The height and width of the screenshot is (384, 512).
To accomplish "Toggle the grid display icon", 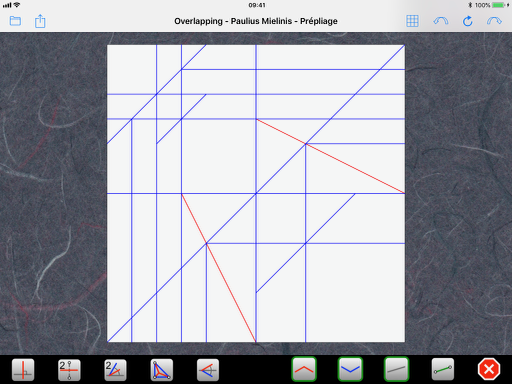I will pyautogui.click(x=412, y=21).
